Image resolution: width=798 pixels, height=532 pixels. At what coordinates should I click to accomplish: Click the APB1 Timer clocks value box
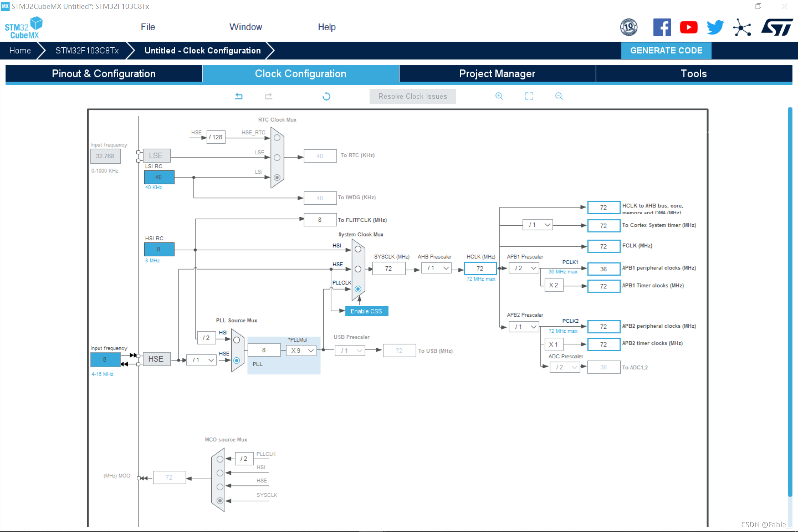(604, 286)
